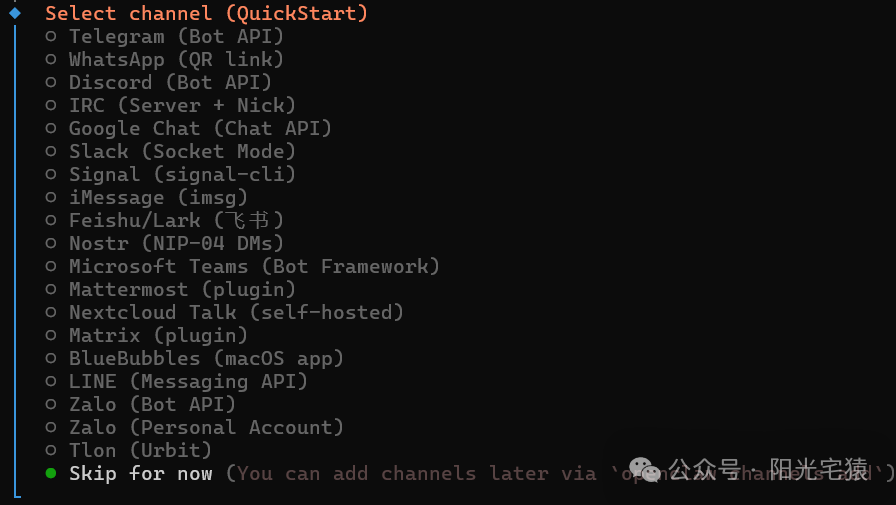Select Mattermost (plugin) option

pos(170,289)
